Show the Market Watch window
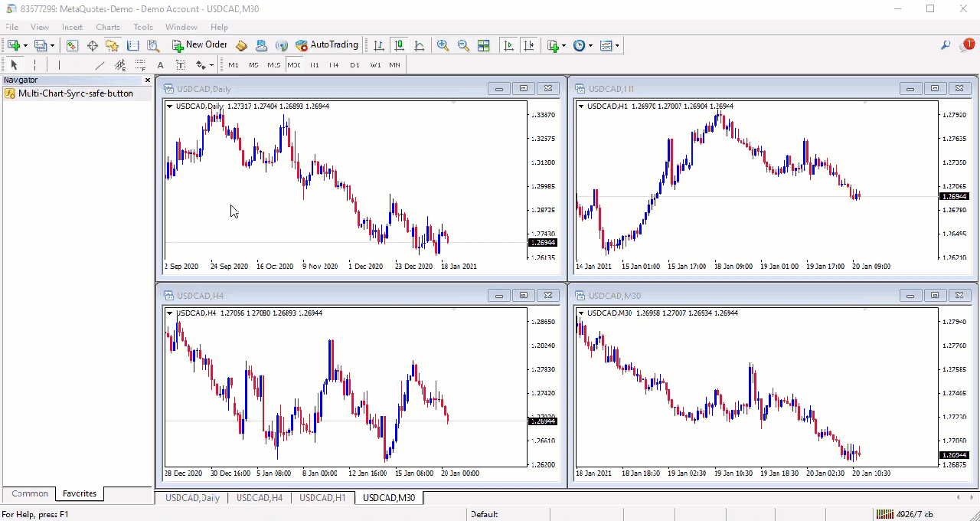This screenshot has height=521, width=980. pos(72,46)
